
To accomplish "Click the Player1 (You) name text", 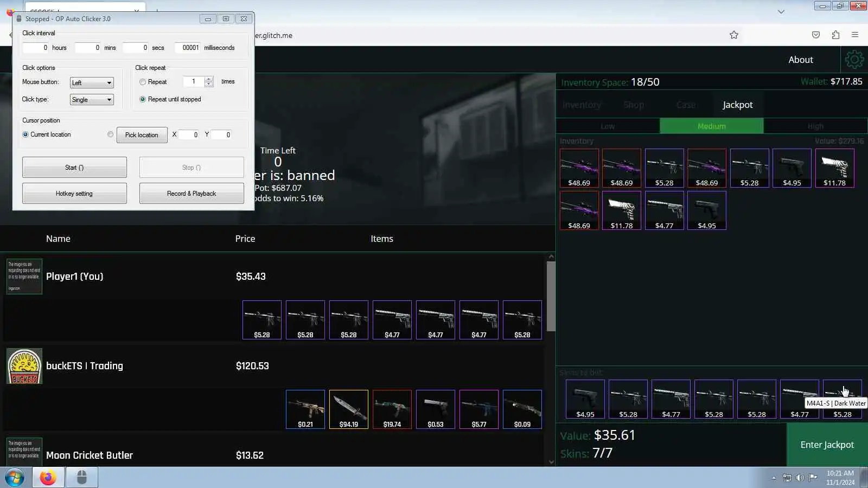I will (74, 277).
